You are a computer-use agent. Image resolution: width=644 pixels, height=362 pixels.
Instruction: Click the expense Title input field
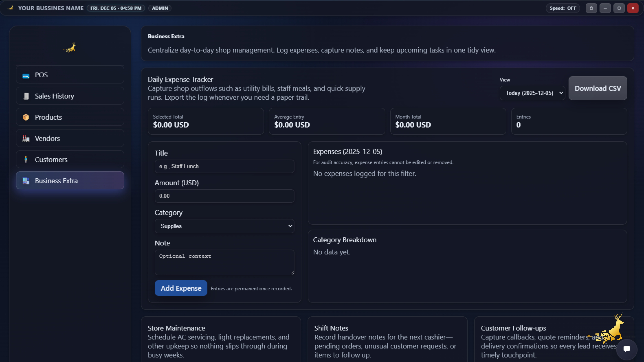(x=224, y=166)
